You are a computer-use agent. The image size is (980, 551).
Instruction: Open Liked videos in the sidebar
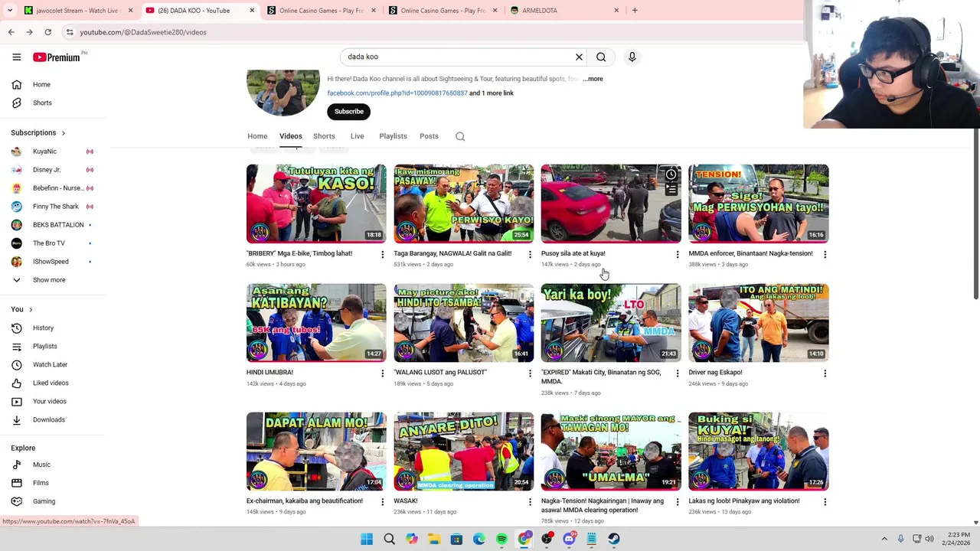[52, 383]
